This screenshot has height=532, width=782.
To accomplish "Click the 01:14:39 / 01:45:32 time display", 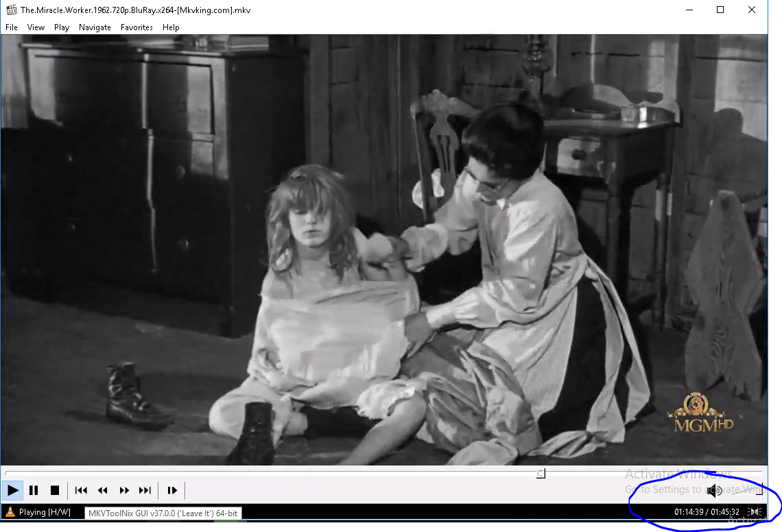I will pos(707,512).
